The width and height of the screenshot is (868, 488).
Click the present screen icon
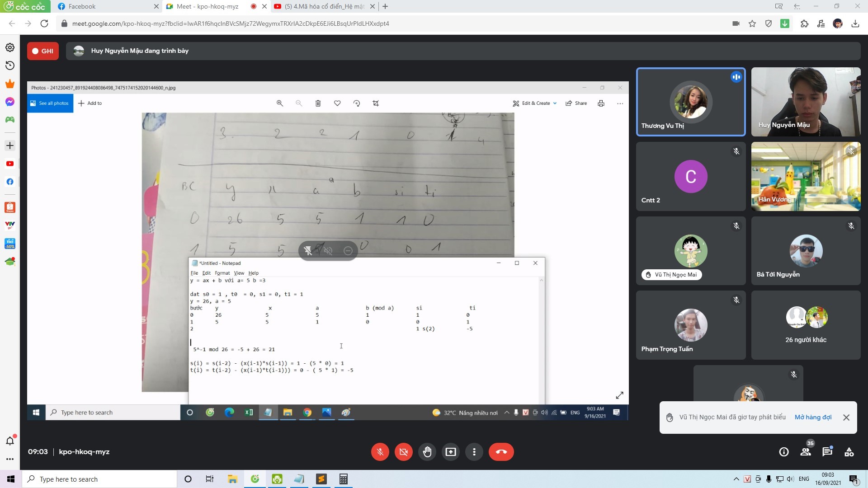coord(451,452)
